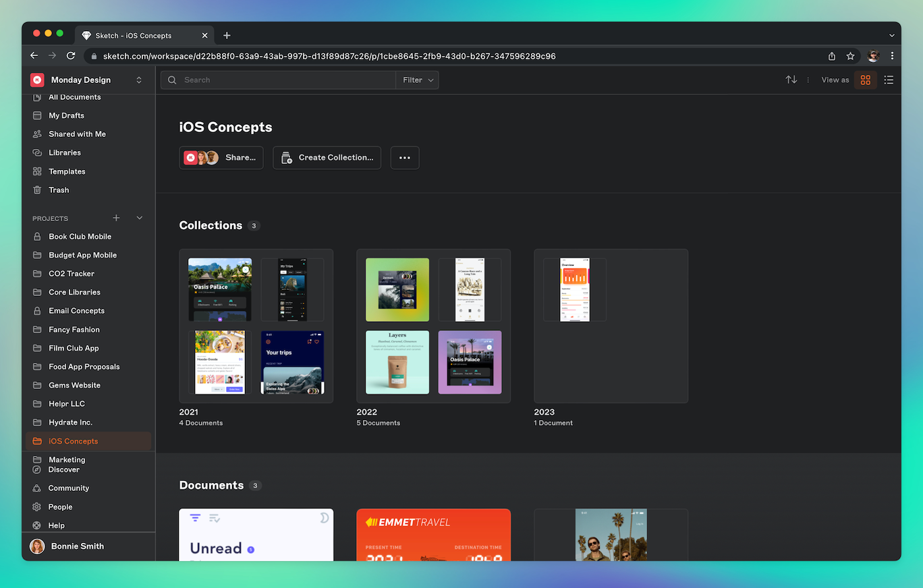Open the Filter dropdown
This screenshot has height=588, width=923.
(x=417, y=80)
